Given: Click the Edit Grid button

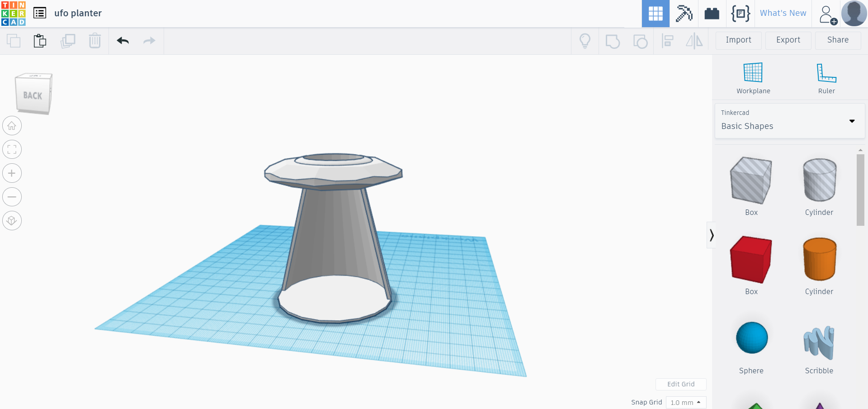Looking at the screenshot, I should [x=681, y=384].
